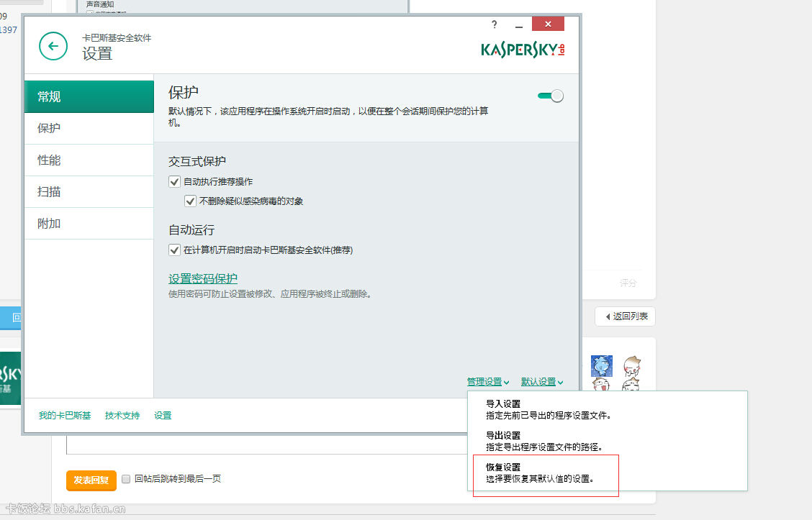The image size is (812, 520).
Task: Open the 性能 settings tab
Action: click(89, 160)
